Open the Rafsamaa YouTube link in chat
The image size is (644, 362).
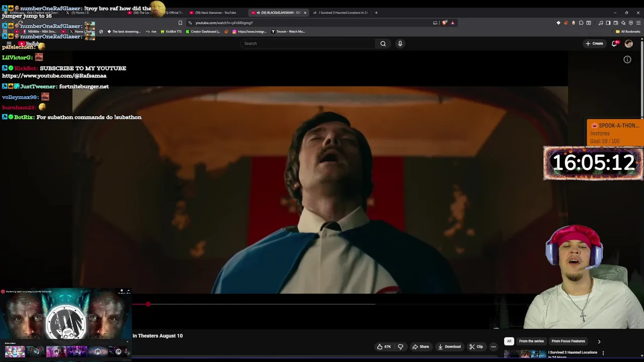[x=54, y=76]
